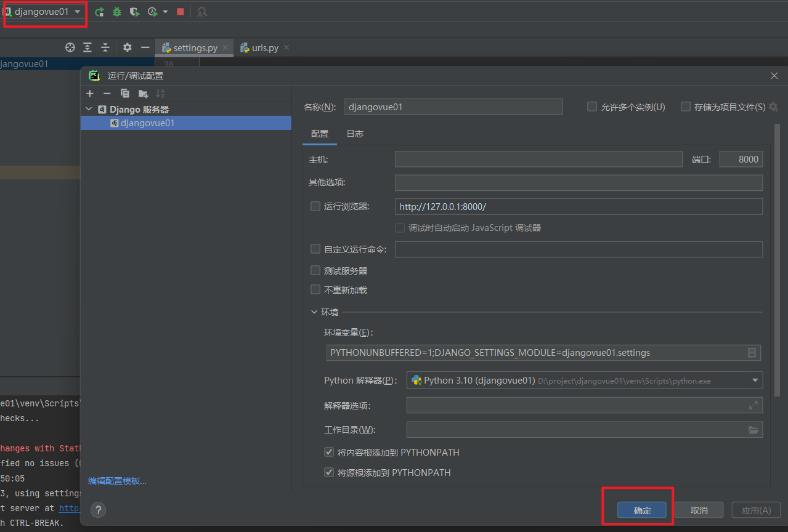The width and height of the screenshot is (788, 532).
Task: Click the dialog's vertical scrollbar
Action: 777,260
